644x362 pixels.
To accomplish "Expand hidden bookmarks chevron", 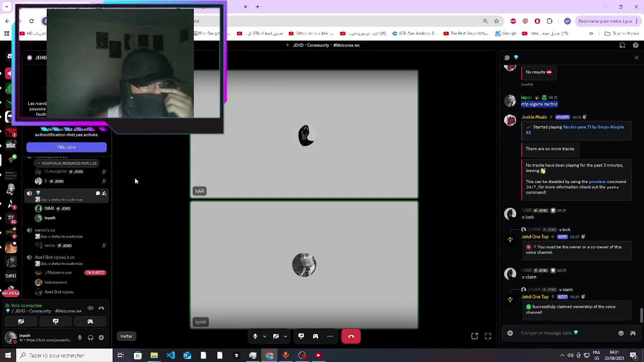I will pyautogui.click(x=591, y=34).
